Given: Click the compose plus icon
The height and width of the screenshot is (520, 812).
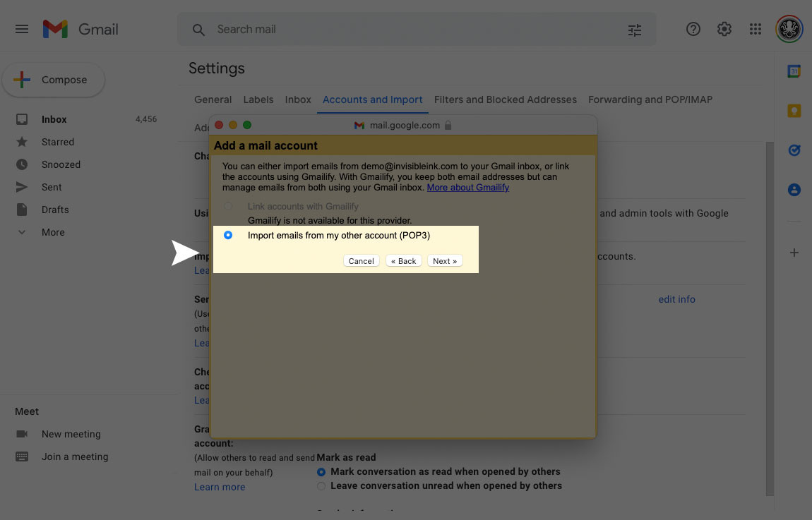Looking at the screenshot, I should [x=22, y=79].
